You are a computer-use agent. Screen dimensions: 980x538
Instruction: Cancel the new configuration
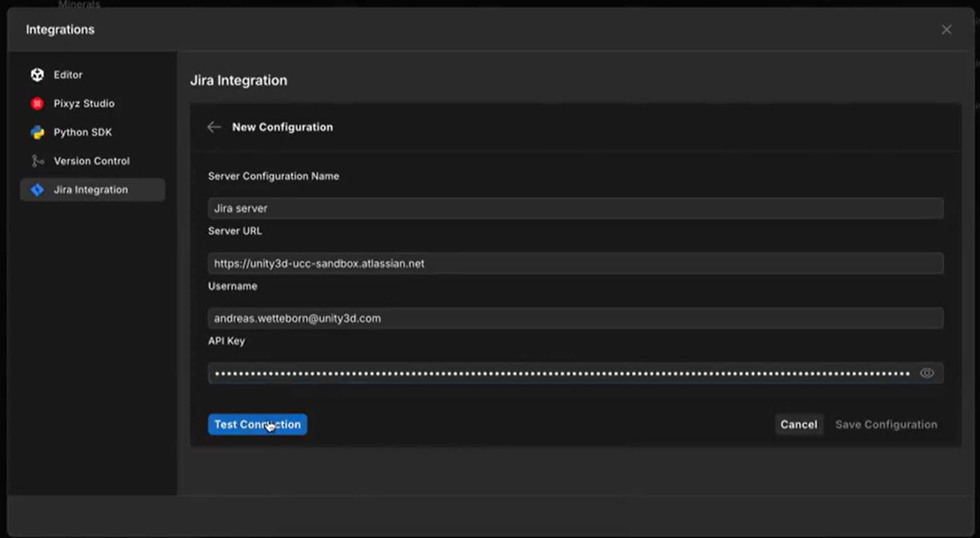coord(799,424)
